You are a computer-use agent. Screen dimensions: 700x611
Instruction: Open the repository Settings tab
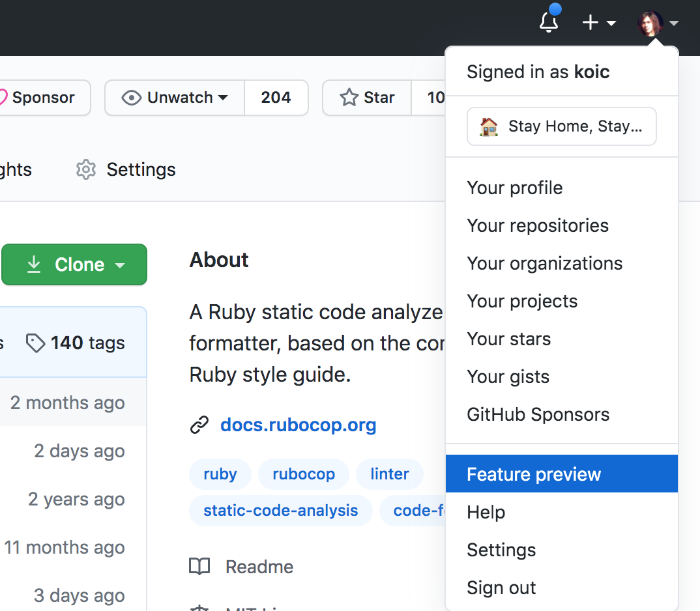click(x=141, y=169)
